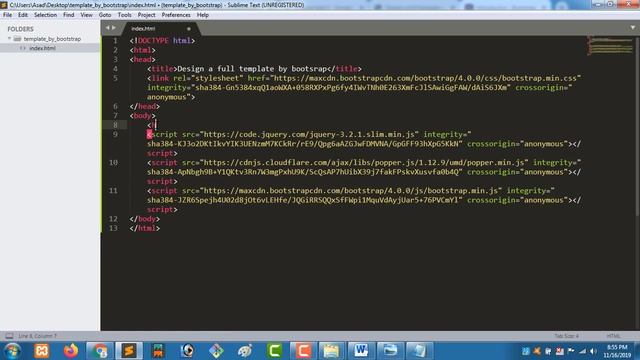Collapse the template_by_bootstrap folder
The height and width of the screenshot is (360, 640).
10,39
